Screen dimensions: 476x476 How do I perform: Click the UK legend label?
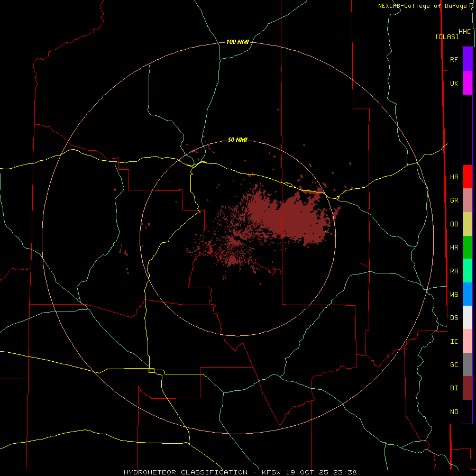pyautogui.click(x=454, y=84)
